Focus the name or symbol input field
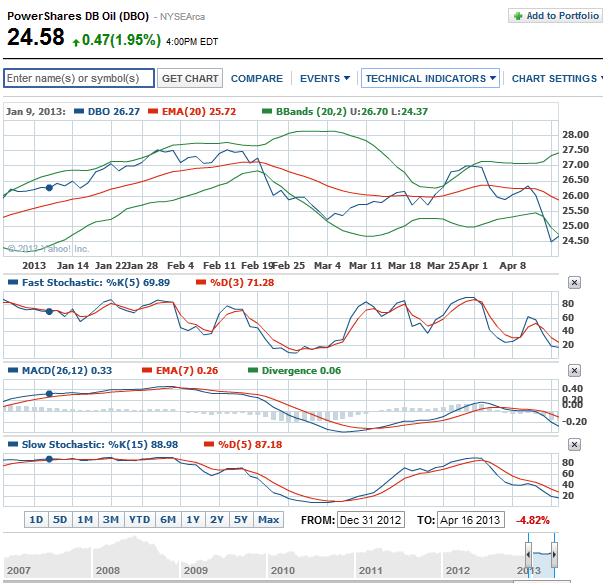Screen dimensions: 609x585 pyautogui.click(x=79, y=78)
